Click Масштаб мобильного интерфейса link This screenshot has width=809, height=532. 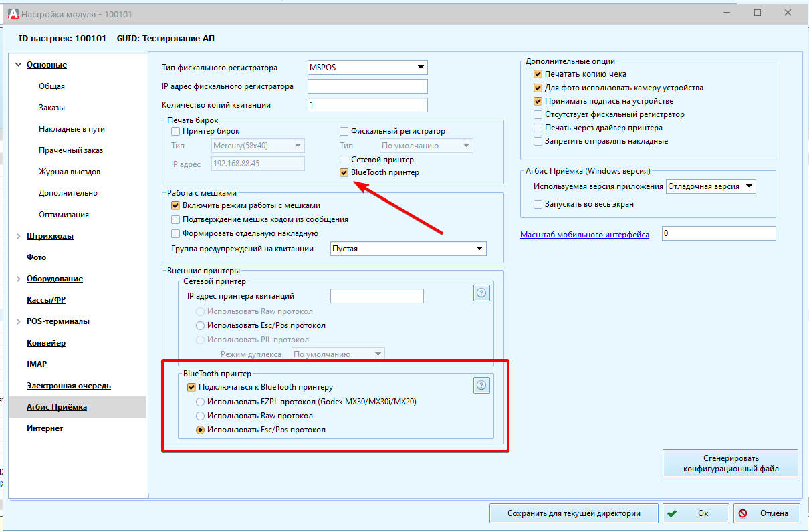click(x=584, y=235)
